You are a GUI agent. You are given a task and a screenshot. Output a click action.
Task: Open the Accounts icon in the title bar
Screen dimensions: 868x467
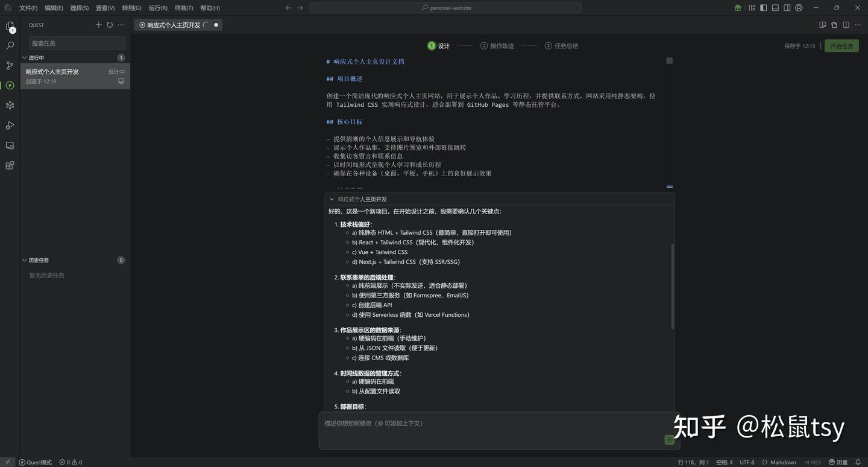pyautogui.click(x=799, y=7)
